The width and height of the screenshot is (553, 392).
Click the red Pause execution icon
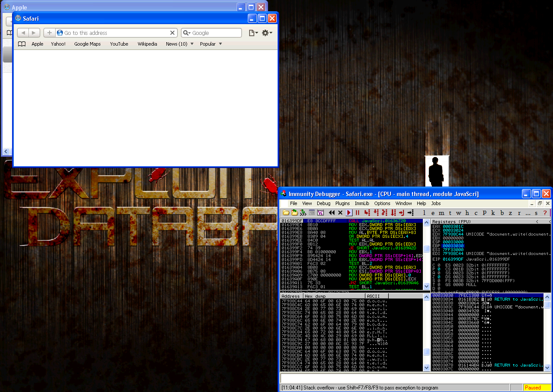pos(357,213)
